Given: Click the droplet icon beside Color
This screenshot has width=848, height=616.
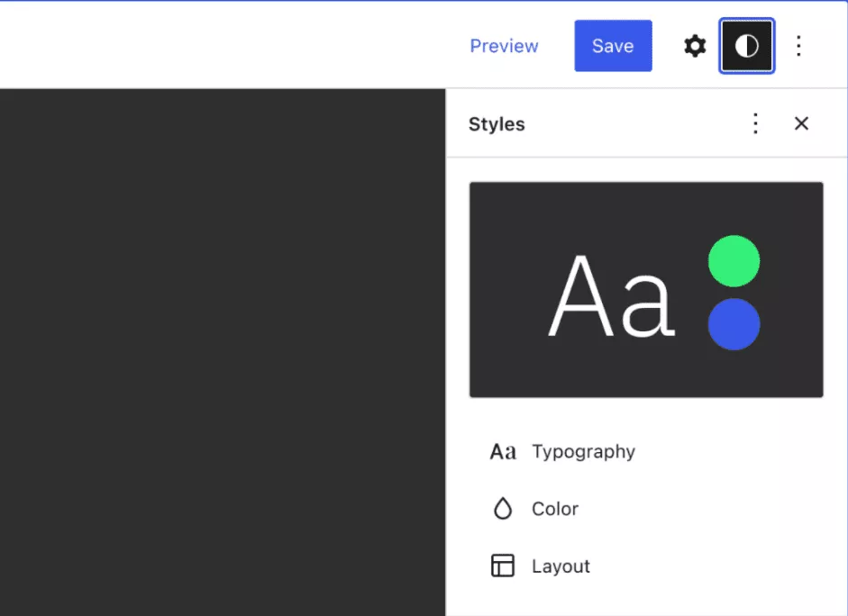Looking at the screenshot, I should pos(503,509).
